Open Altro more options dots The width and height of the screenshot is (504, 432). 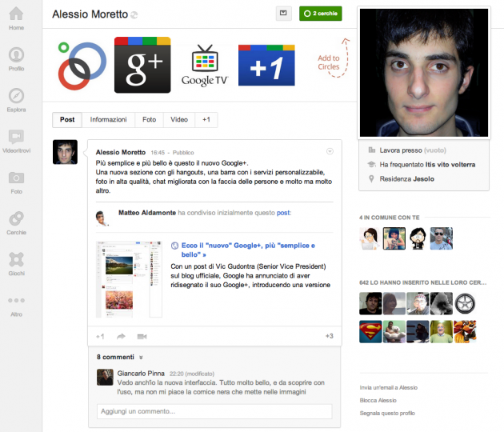(x=16, y=306)
